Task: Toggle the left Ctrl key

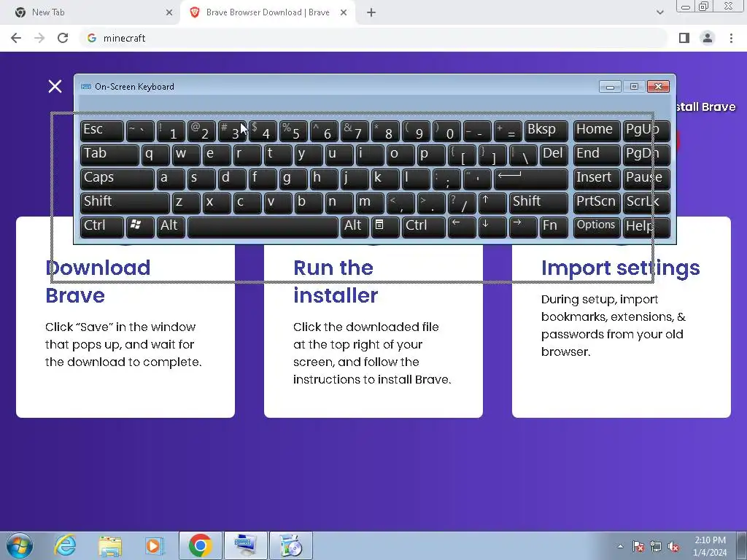Action: point(102,226)
